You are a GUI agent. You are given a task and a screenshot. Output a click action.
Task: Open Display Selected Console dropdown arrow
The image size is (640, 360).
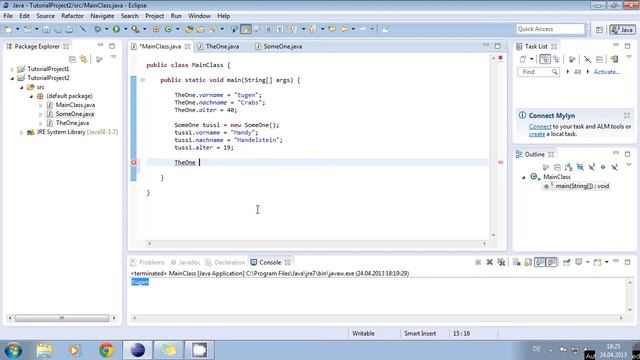click(x=588, y=262)
